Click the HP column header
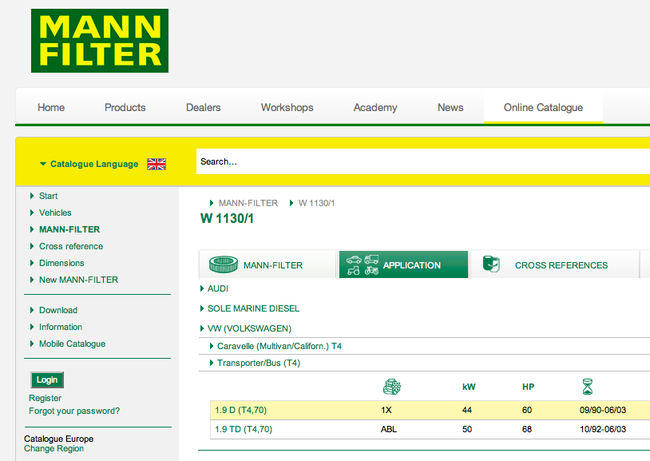The height and width of the screenshot is (461, 650). 528,387
